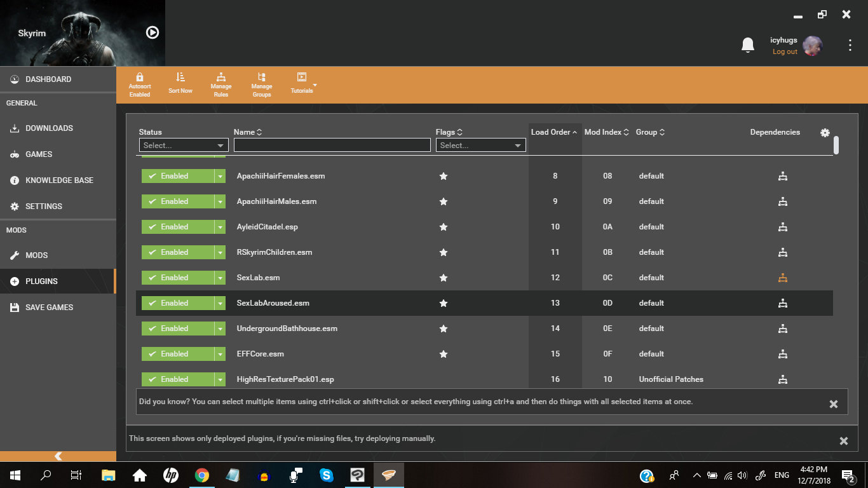Open status arrow for UndergroundBathhouse.esm
Screen dimensions: 868x488
click(x=220, y=329)
